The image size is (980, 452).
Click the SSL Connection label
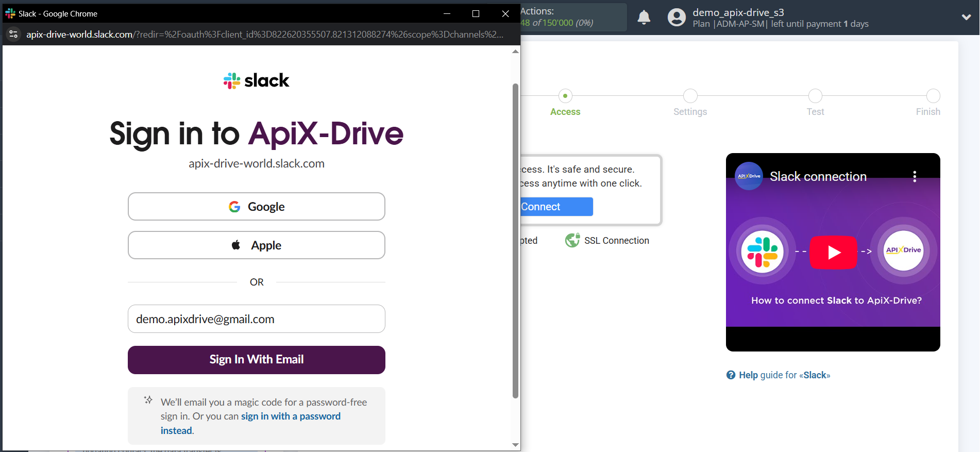pos(617,241)
